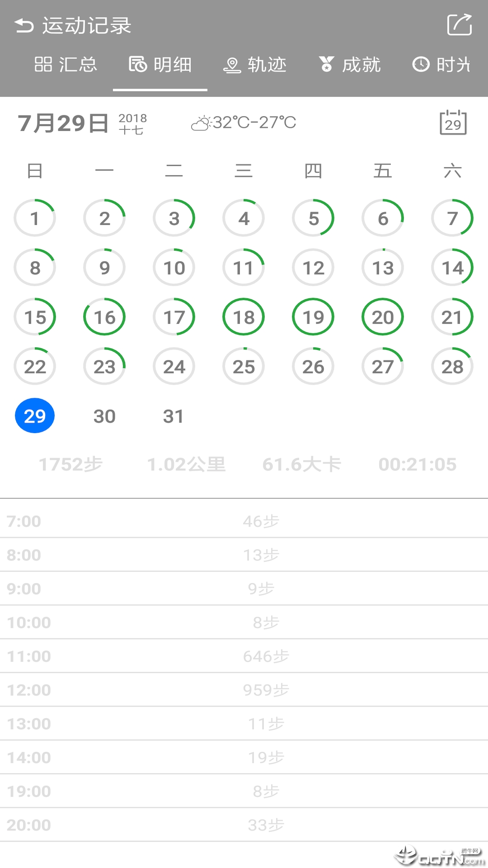The height and width of the screenshot is (868, 488).
Task: Tap the share icon
Action: click(x=459, y=24)
